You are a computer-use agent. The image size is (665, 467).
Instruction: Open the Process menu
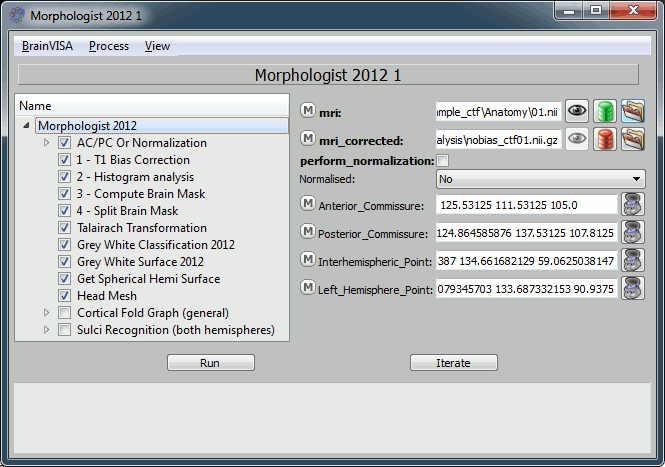(x=109, y=46)
